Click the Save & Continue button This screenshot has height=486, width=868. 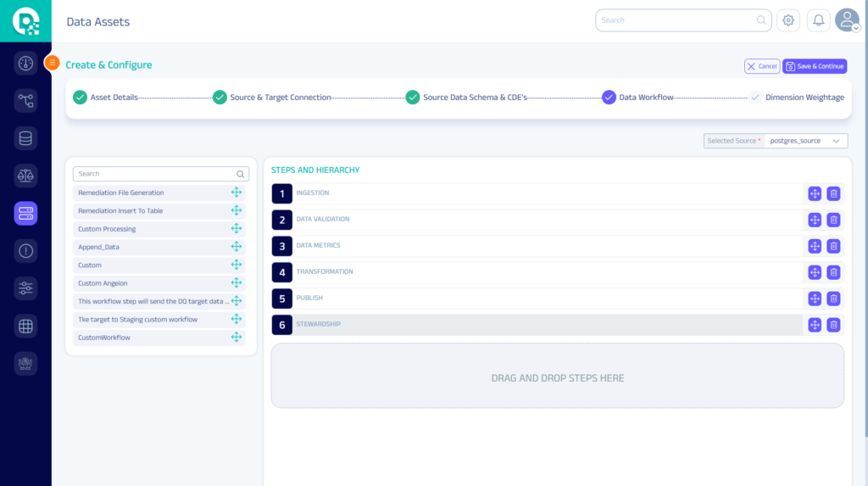click(815, 66)
